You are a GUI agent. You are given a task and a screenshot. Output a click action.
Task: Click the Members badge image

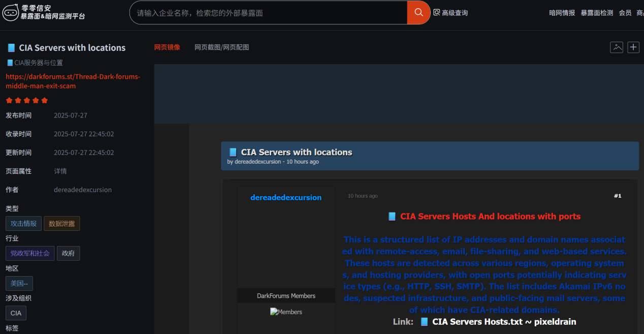[286, 312]
